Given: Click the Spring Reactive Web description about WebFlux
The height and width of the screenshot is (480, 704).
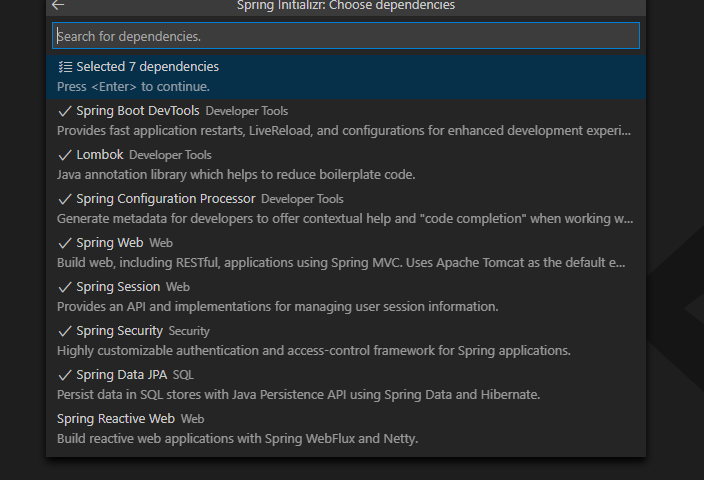Looking at the screenshot, I should pyautogui.click(x=238, y=439).
